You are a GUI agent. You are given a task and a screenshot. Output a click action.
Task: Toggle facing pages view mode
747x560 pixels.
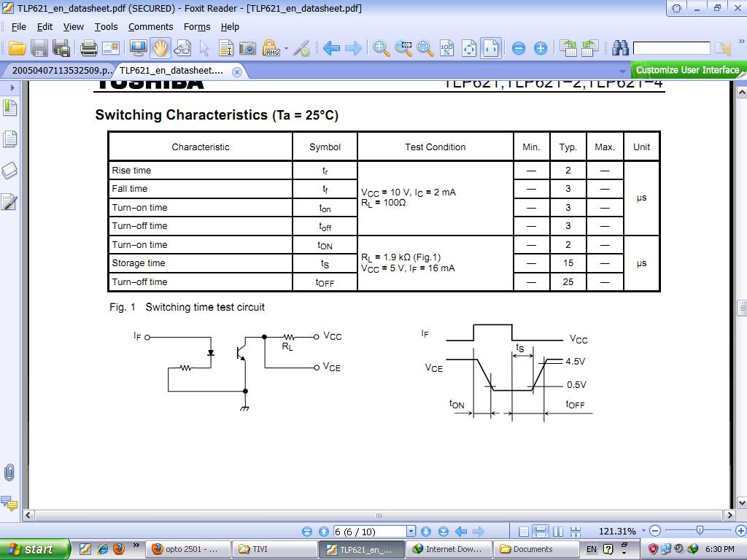(x=558, y=532)
